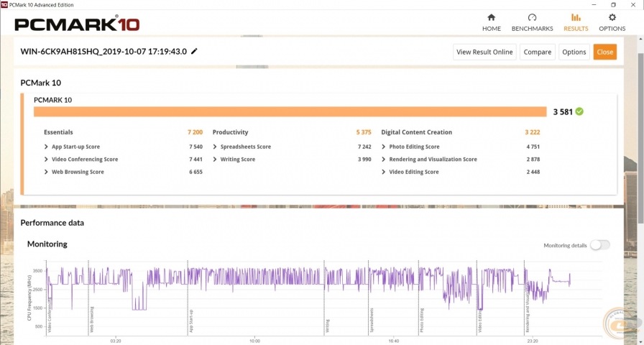
Task: Click the Productivity score 5 375
Action: click(364, 132)
